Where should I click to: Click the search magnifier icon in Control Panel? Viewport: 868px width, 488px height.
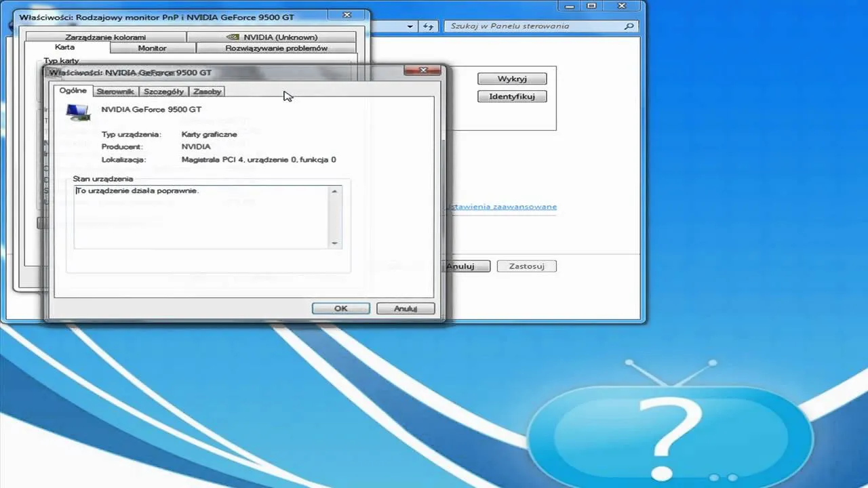pyautogui.click(x=629, y=26)
